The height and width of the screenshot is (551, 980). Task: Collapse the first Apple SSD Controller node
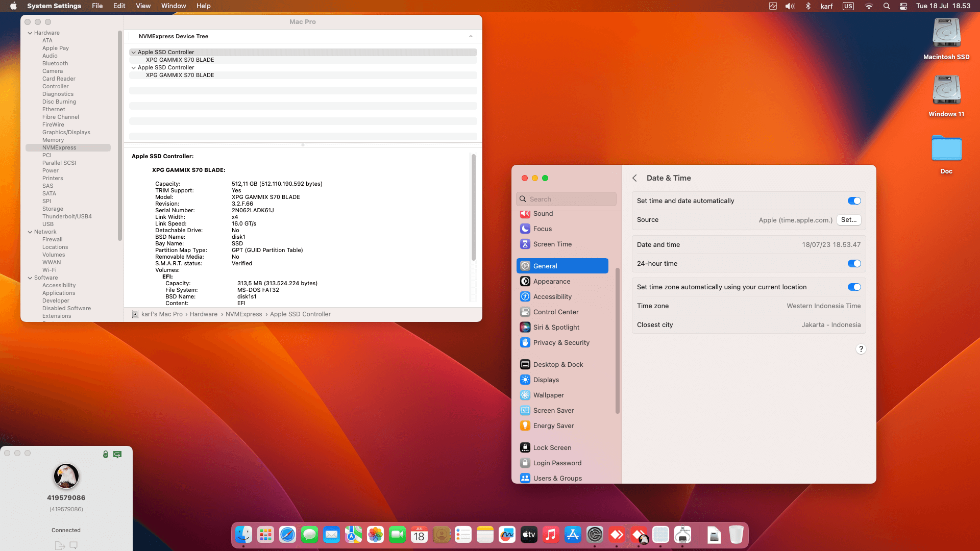tap(134, 53)
